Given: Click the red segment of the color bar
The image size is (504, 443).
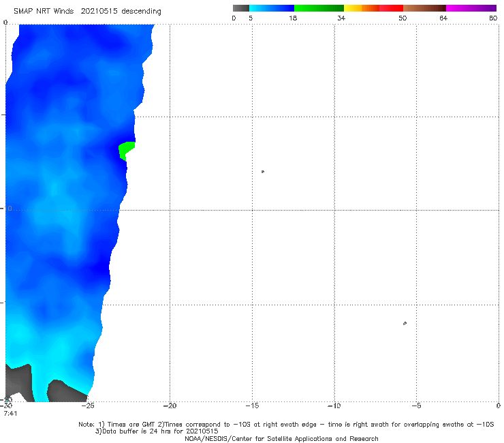Looking at the screenshot, I should (x=392, y=8).
